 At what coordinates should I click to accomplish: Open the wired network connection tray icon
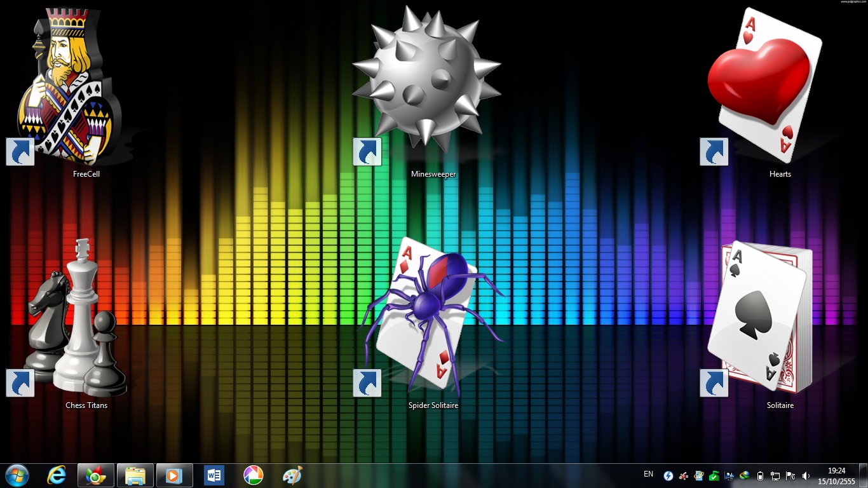click(x=775, y=476)
